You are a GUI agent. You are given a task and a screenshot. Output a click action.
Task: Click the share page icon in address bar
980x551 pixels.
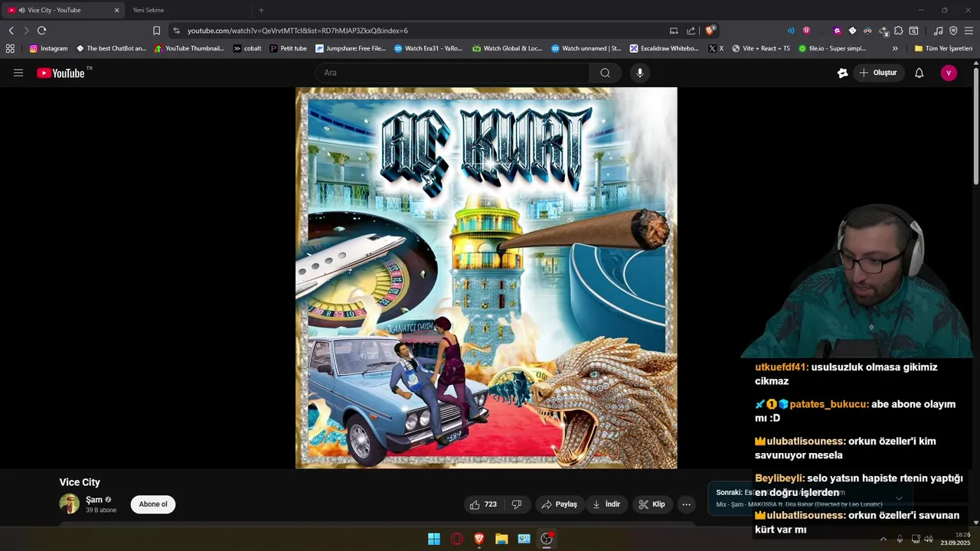pyautogui.click(x=691, y=31)
